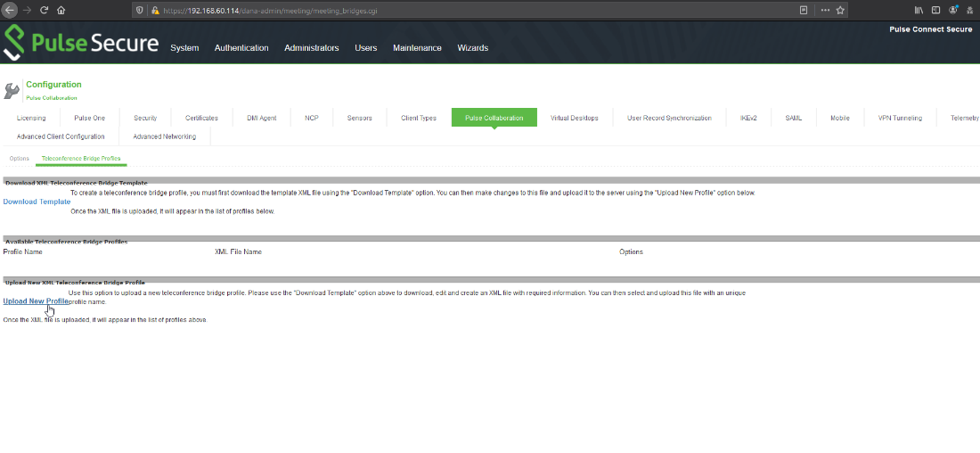Switch to the Certificates tab
980x453 pixels.
(x=201, y=118)
